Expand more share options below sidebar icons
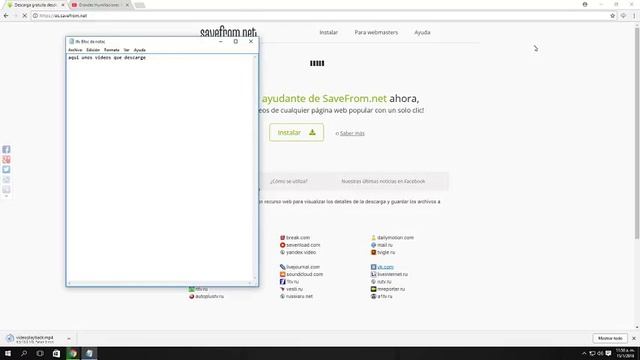 tap(6, 196)
